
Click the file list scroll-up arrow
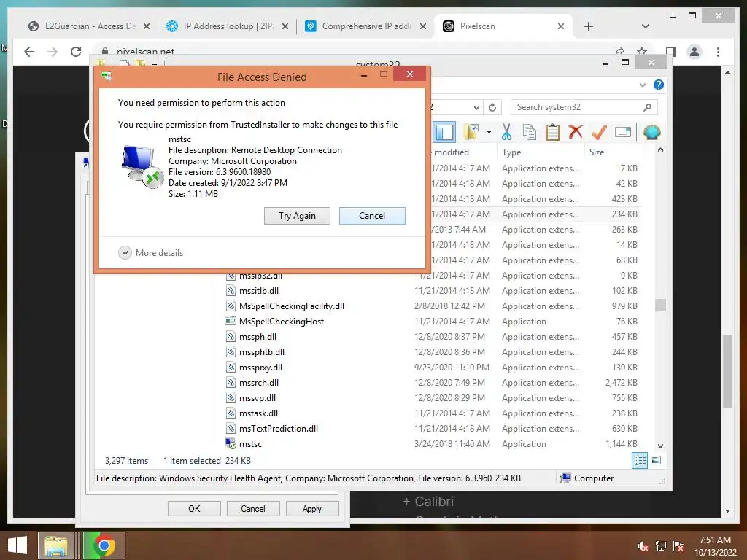pyautogui.click(x=660, y=150)
